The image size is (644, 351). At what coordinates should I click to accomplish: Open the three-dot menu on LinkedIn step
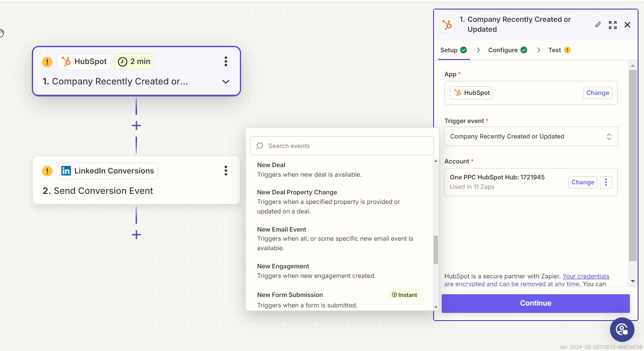tap(226, 171)
